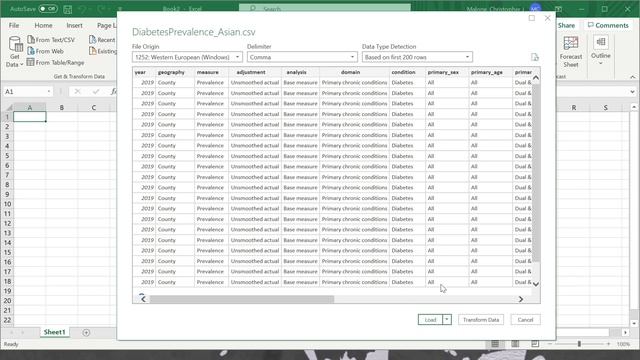The height and width of the screenshot is (360, 640).
Task: Cancel formula entry X icon
Action: click(77, 91)
